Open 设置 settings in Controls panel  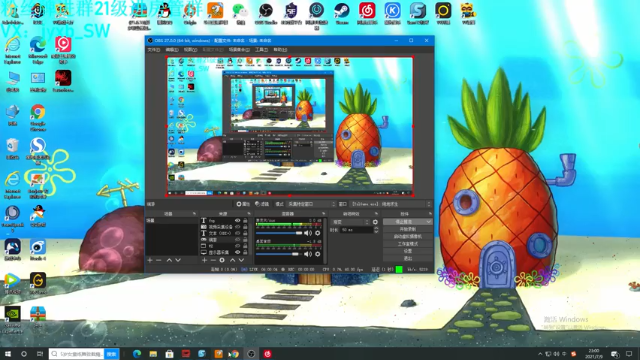tap(407, 251)
